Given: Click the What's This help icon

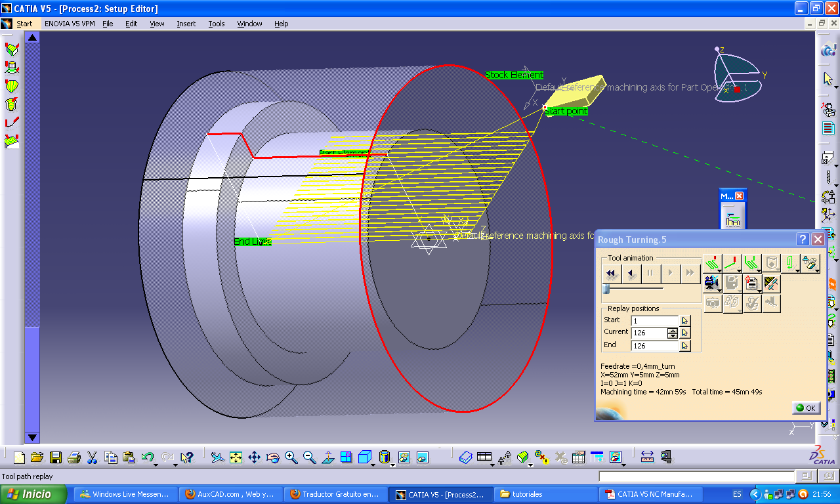Looking at the screenshot, I should click(x=187, y=457).
